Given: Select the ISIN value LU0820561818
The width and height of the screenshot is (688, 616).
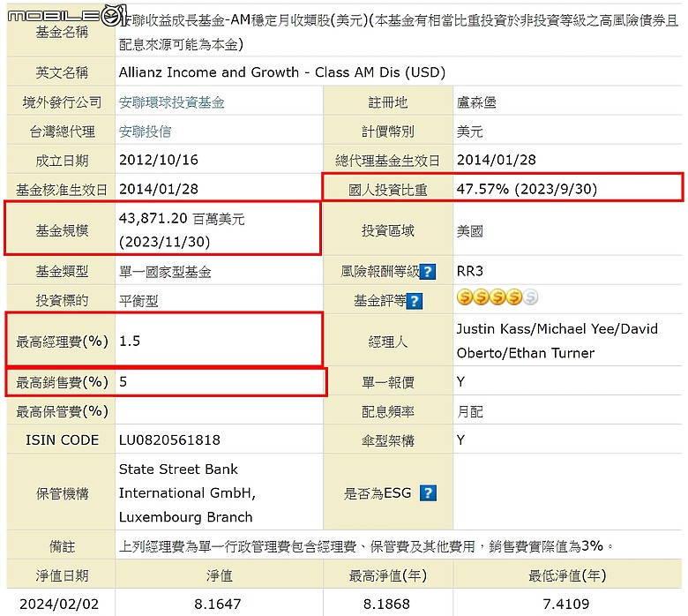Looking at the screenshot, I should coord(169,440).
